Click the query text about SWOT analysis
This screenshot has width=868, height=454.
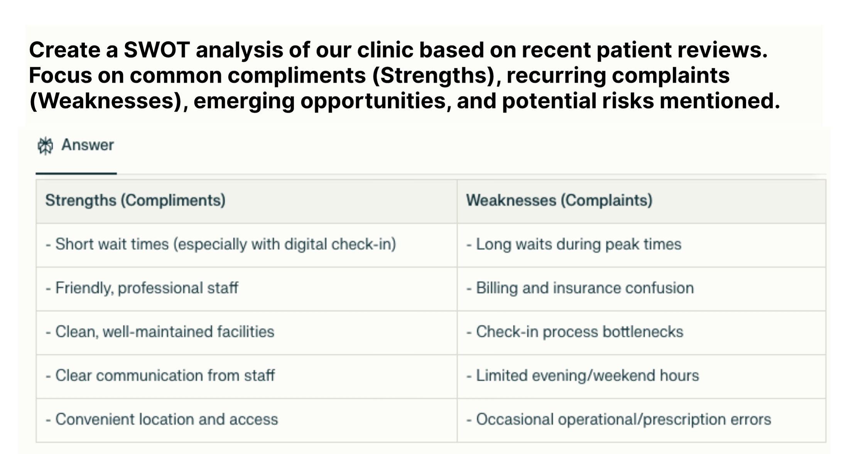[404, 75]
